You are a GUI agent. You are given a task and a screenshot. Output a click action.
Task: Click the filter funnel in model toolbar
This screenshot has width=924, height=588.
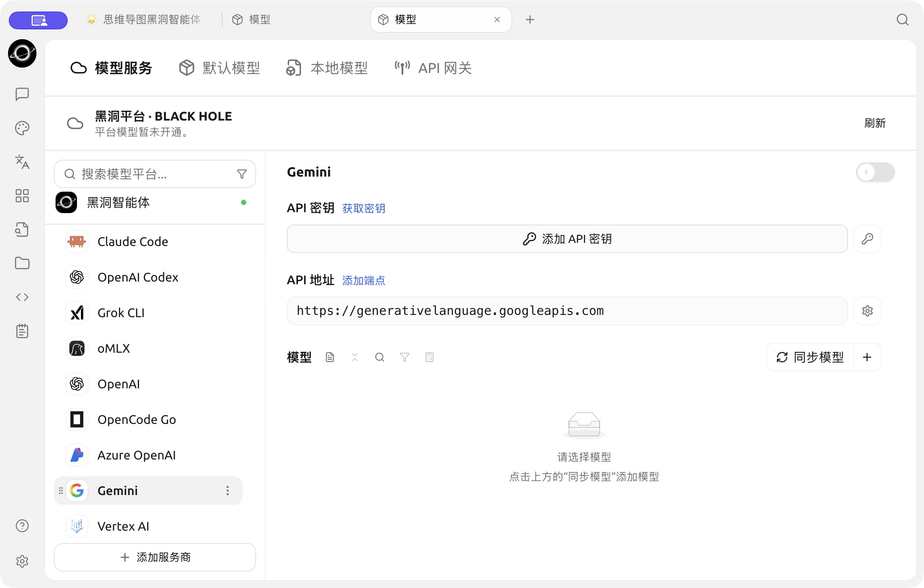coord(405,357)
